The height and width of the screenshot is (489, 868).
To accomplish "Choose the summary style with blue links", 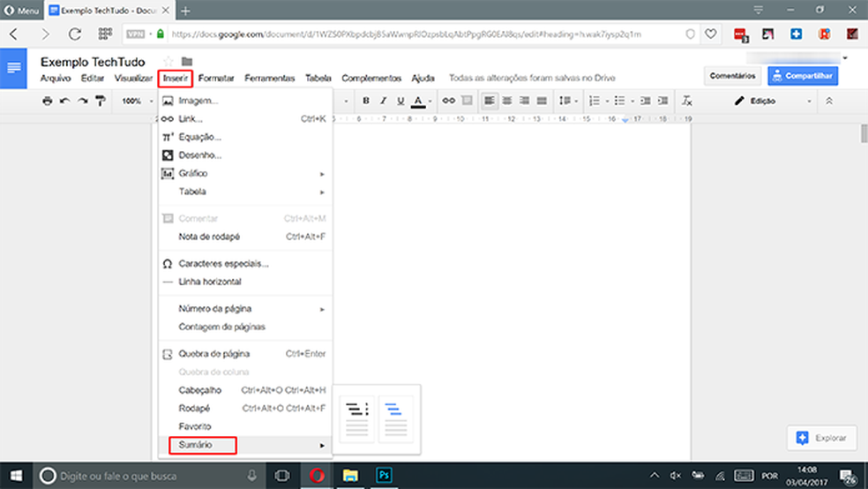I will click(396, 419).
